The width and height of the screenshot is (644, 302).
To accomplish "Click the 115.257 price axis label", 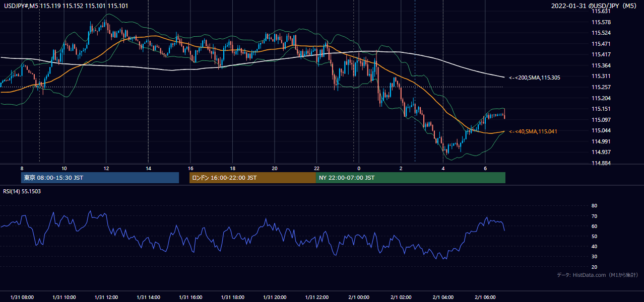I will coord(601,87).
